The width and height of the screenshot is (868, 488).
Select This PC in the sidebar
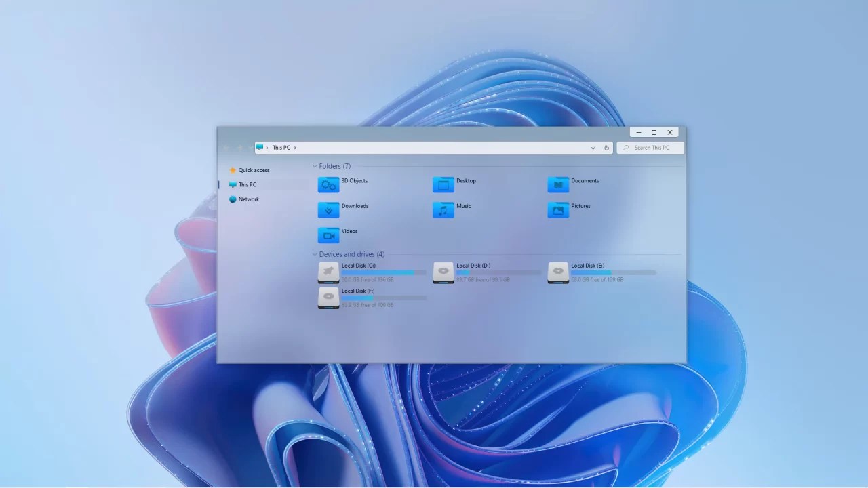click(x=248, y=184)
